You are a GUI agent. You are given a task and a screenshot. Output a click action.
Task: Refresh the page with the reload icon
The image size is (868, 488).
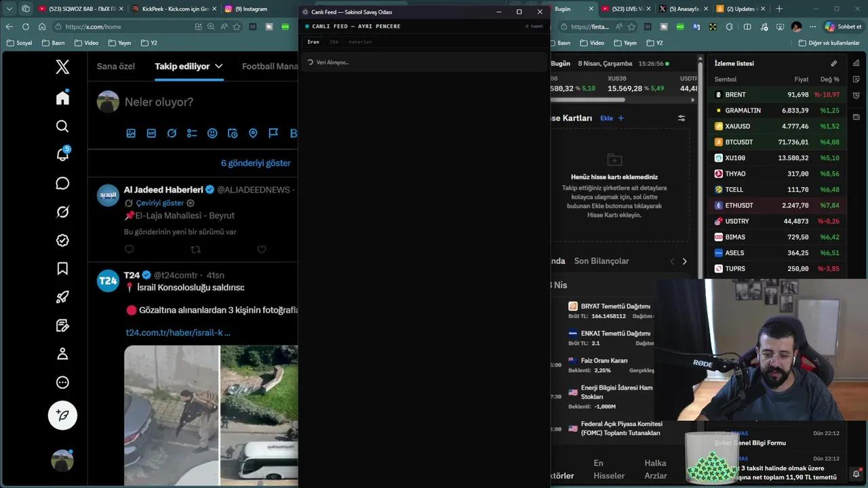pyautogui.click(x=25, y=26)
